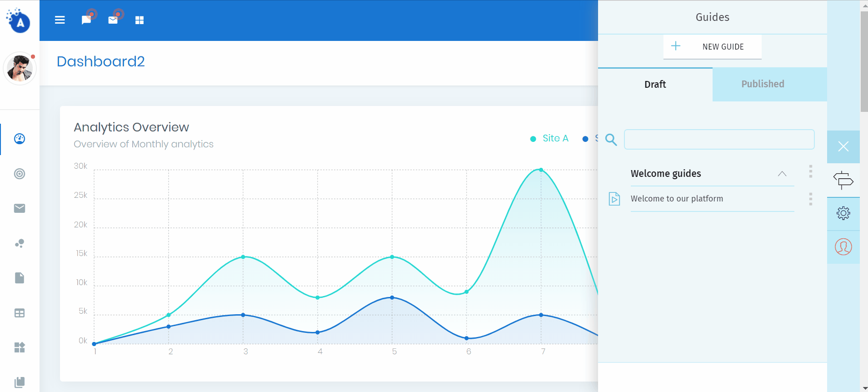This screenshot has height=392, width=868.
Task: Open the user account icon in rail
Action: [x=843, y=247]
